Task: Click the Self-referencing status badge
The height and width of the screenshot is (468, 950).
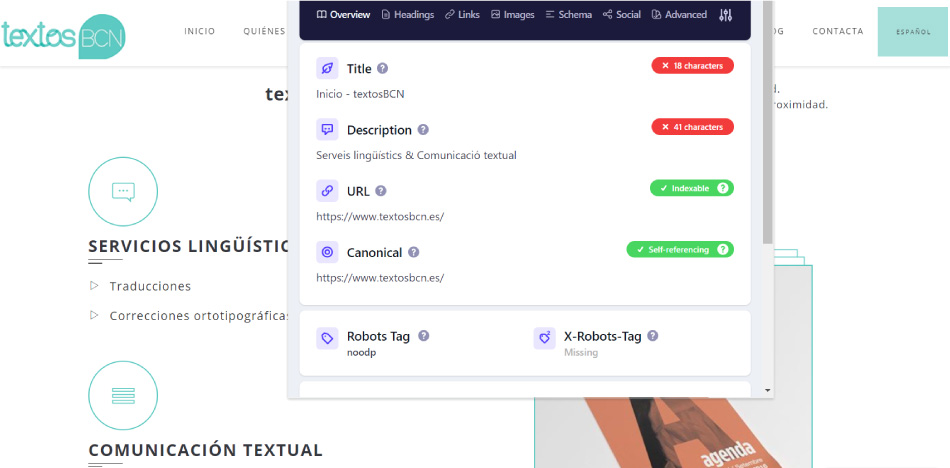Action: (x=680, y=249)
